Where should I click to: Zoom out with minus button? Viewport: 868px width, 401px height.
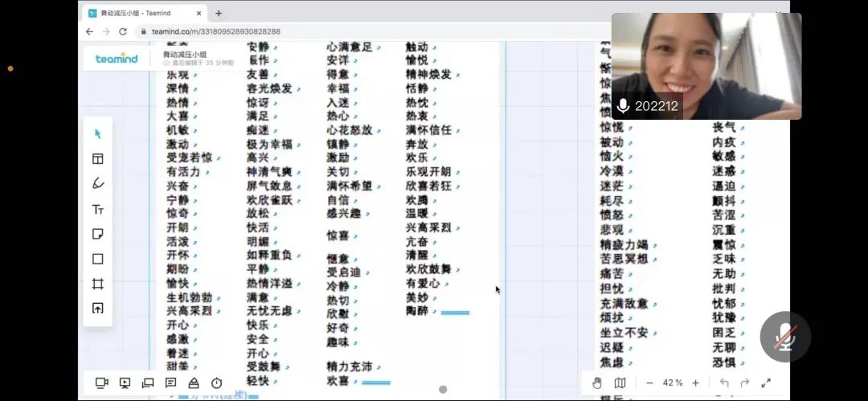(650, 383)
